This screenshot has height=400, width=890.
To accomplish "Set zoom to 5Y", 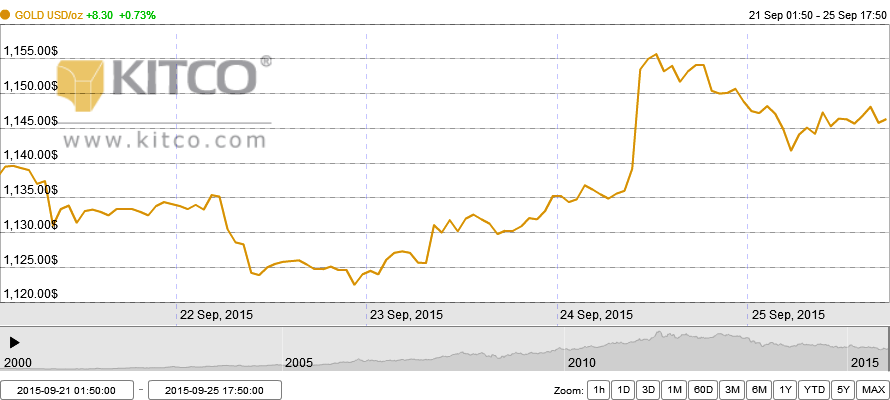I will pyautogui.click(x=843, y=390).
